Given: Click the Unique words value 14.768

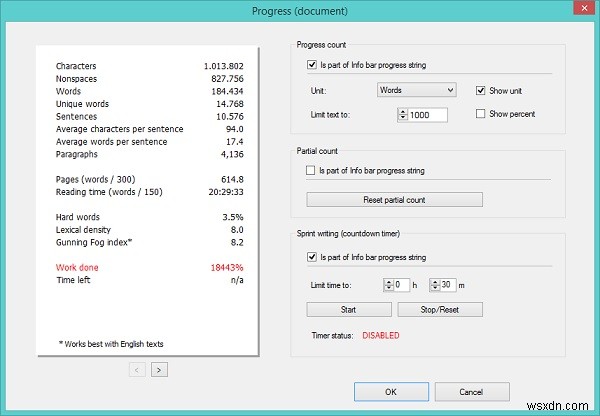Looking at the screenshot, I should [x=230, y=104].
